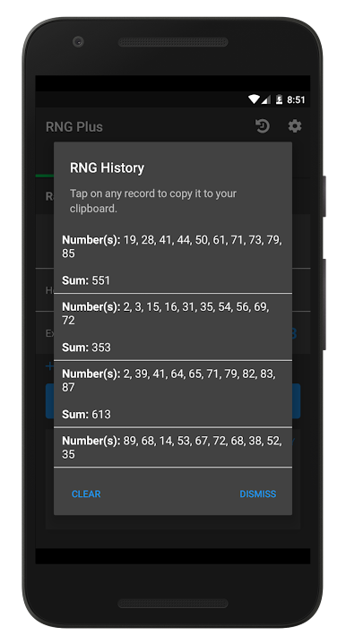Open the settings gear icon

(295, 126)
